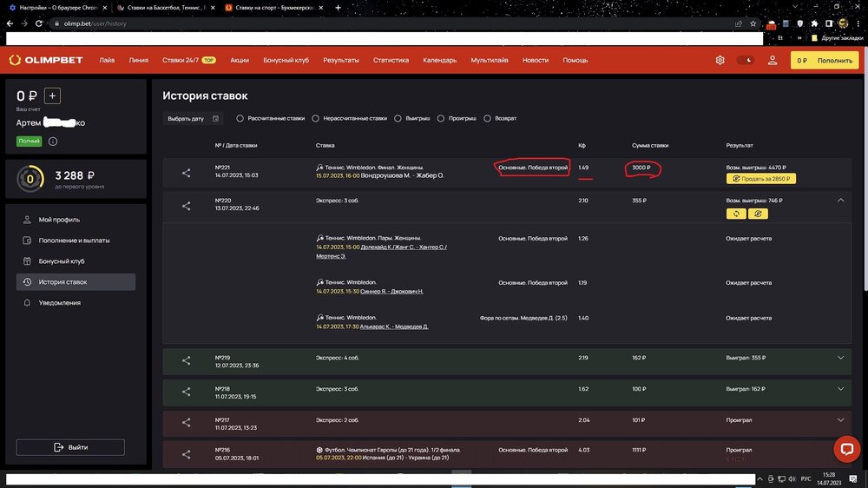Open Результаты in top navigation
This screenshot has width=868, height=488.
(341, 60)
